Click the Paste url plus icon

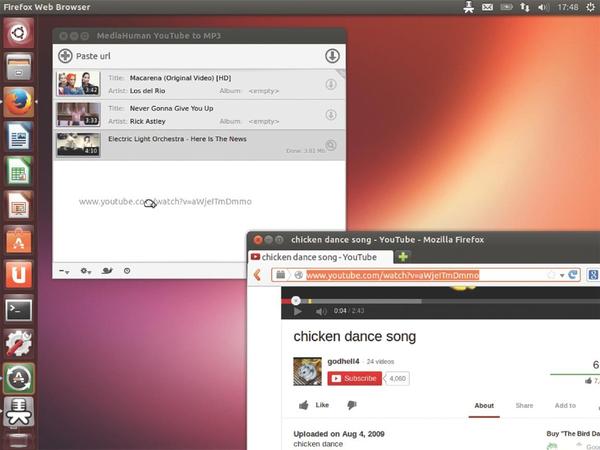pos(65,56)
